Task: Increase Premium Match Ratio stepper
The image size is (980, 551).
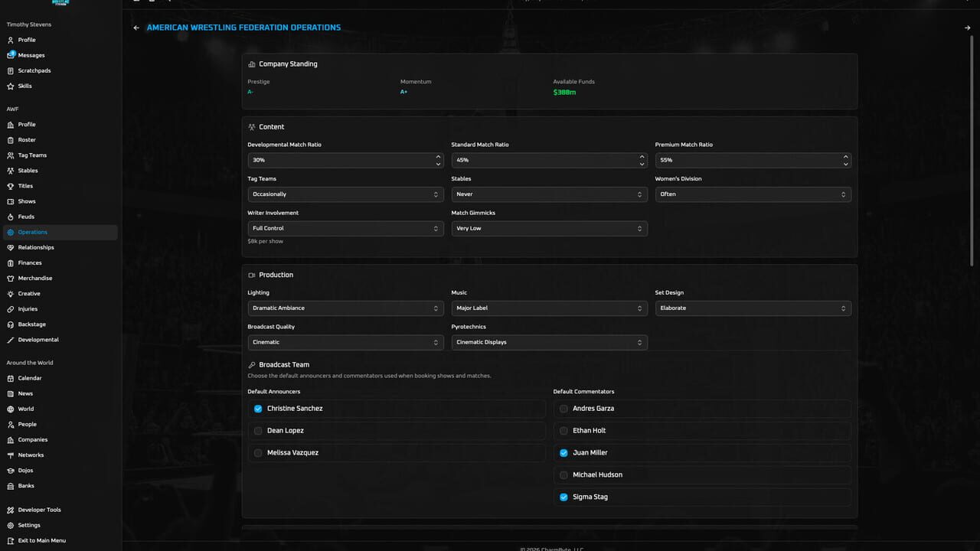Action: click(845, 157)
